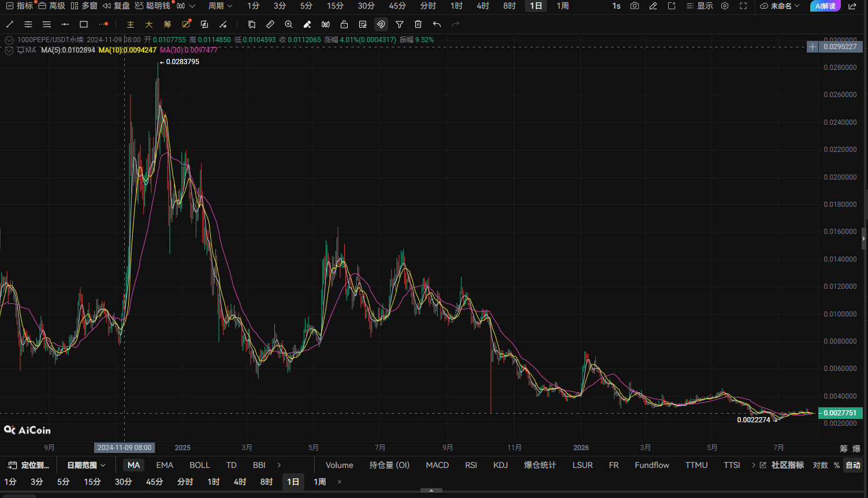Click the undo arrow icon
The height and width of the screenshot is (498, 868).
(x=437, y=24)
